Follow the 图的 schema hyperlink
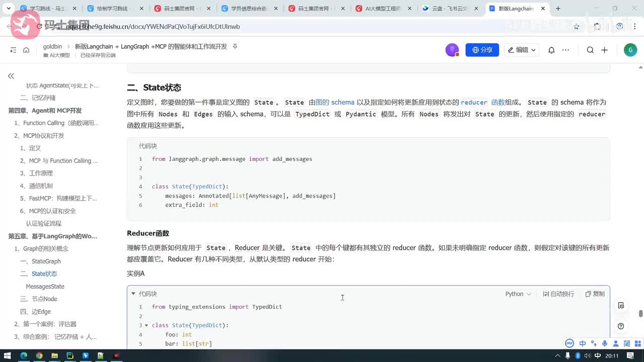The image size is (644, 362). [x=335, y=102]
